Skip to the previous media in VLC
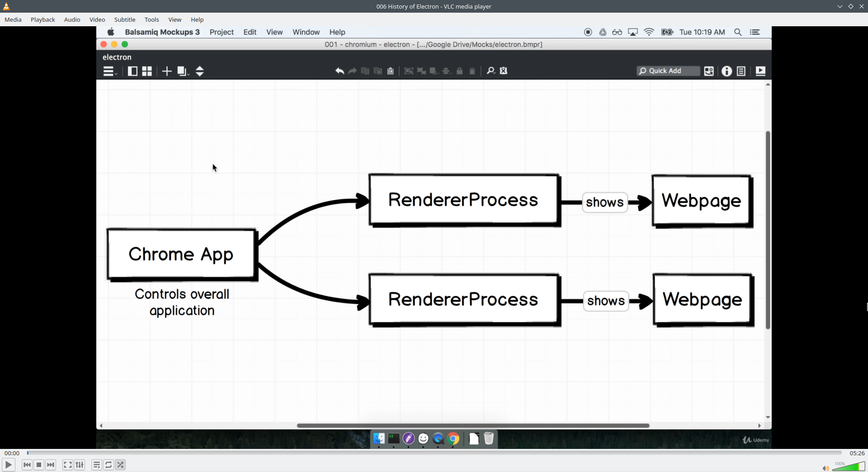Image resolution: width=868 pixels, height=472 pixels. click(27, 465)
